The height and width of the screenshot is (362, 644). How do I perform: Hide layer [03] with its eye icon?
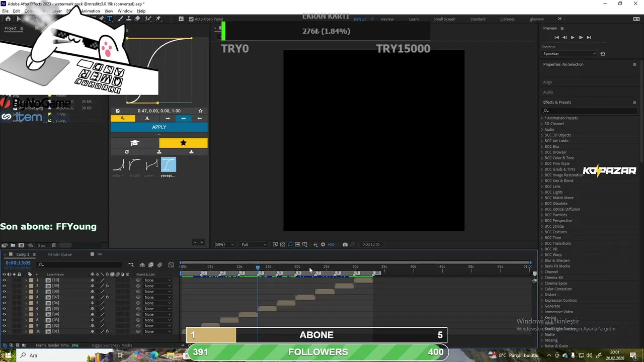[5, 320]
